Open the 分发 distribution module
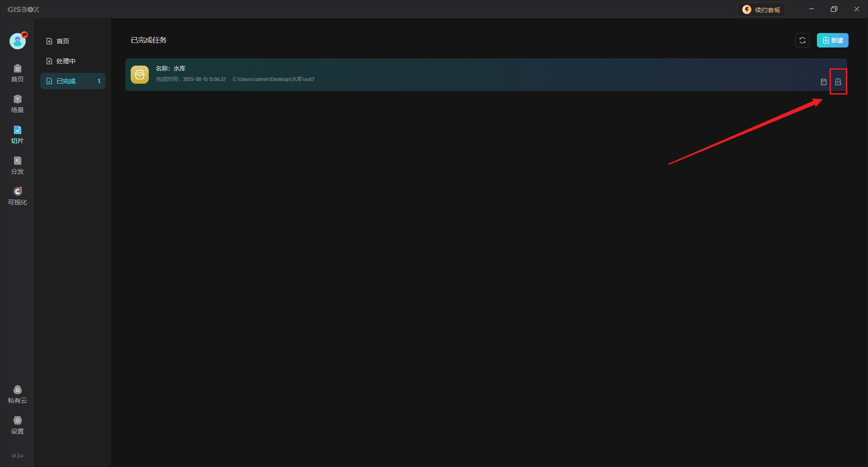The height and width of the screenshot is (467, 868). click(17, 165)
